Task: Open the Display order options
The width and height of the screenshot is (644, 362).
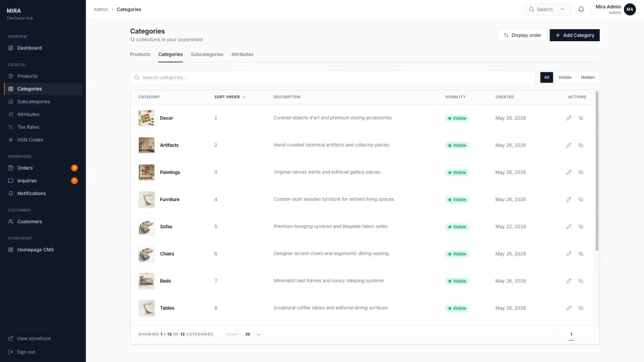Action: tap(522, 35)
